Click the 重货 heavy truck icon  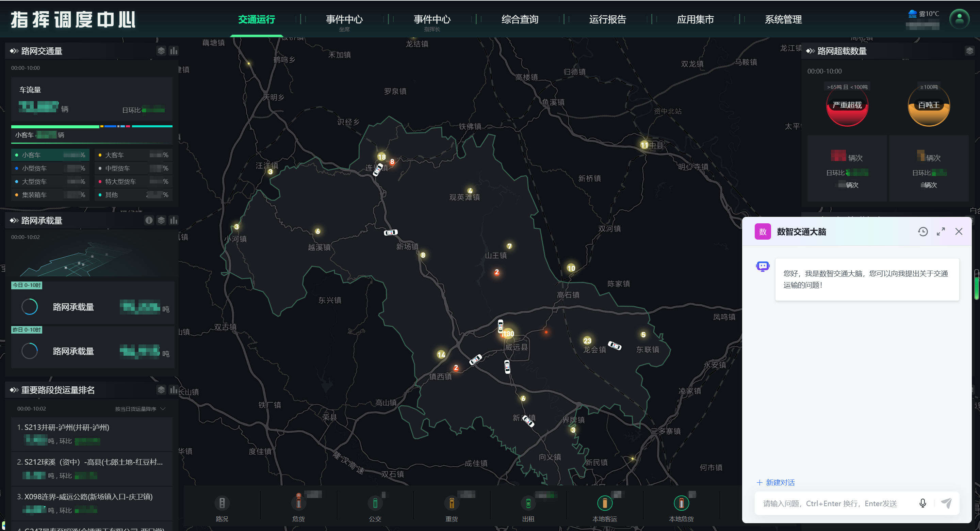[452, 503]
